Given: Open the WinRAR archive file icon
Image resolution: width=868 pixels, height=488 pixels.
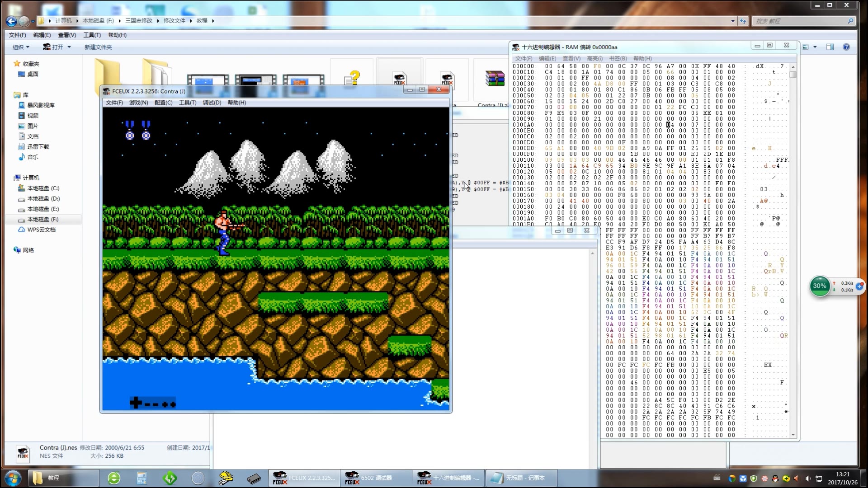Looking at the screenshot, I should pyautogui.click(x=495, y=79).
